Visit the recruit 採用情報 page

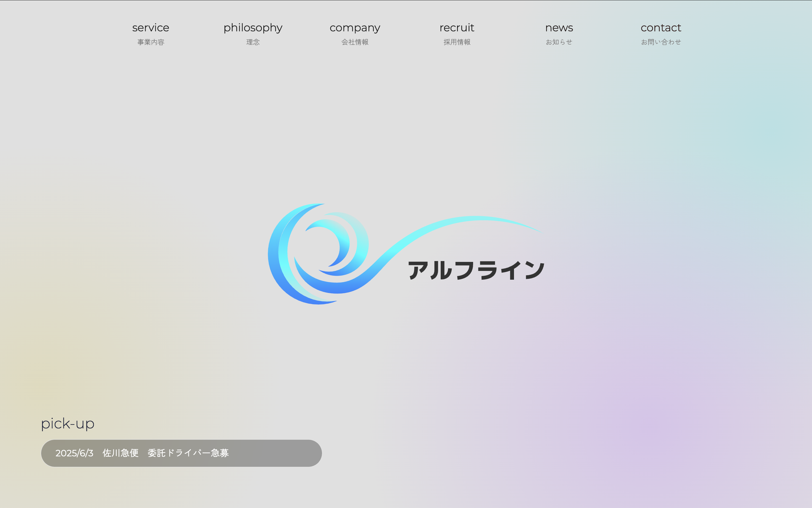(x=457, y=34)
